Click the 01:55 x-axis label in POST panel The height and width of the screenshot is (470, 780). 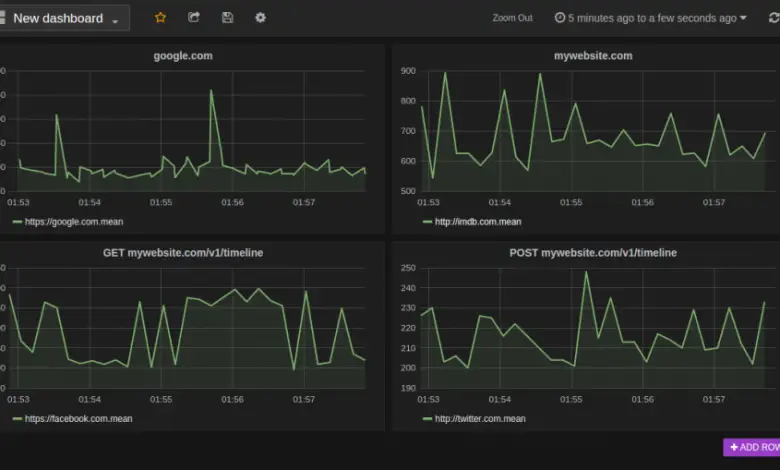pyautogui.click(x=571, y=399)
